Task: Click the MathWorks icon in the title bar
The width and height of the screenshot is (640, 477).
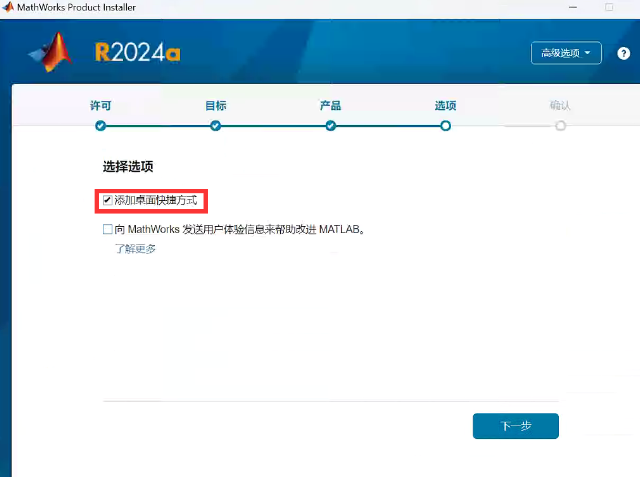Action: (8, 7)
